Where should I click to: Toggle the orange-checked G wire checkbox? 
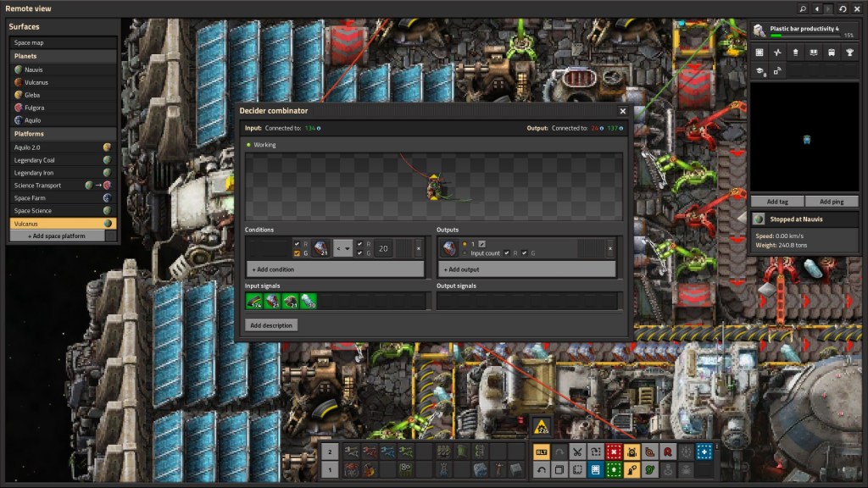pos(296,252)
